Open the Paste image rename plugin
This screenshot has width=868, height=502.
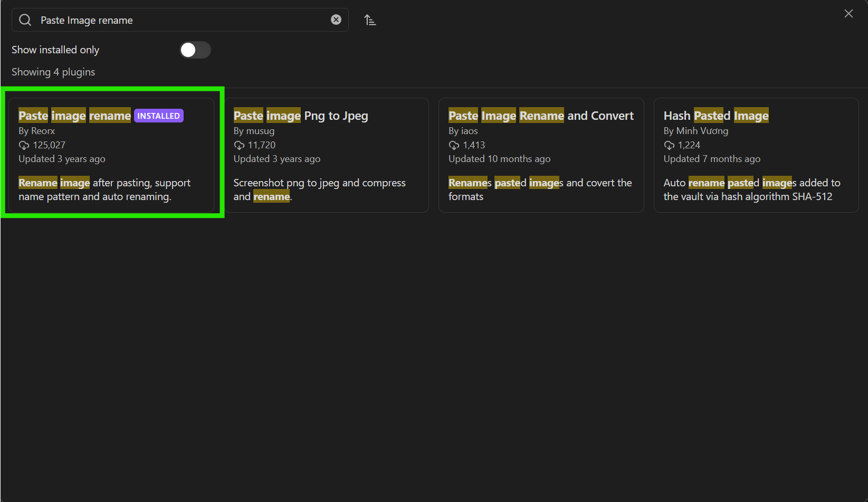pos(111,155)
